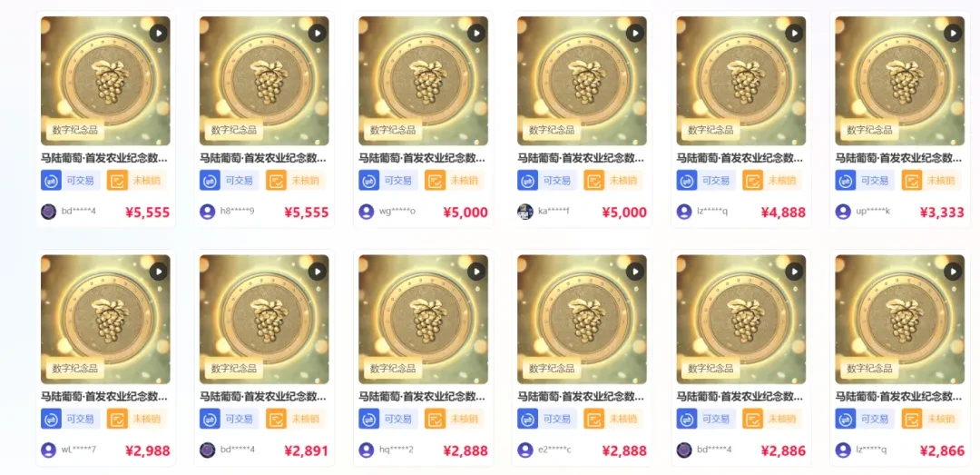Click the blue 可交易 icon on ¥4,888 card
Viewport: 980px width, 475px height.
(x=687, y=180)
